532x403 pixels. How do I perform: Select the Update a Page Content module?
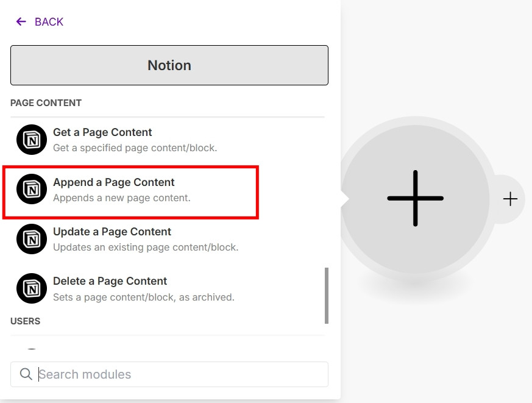point(168,239)
